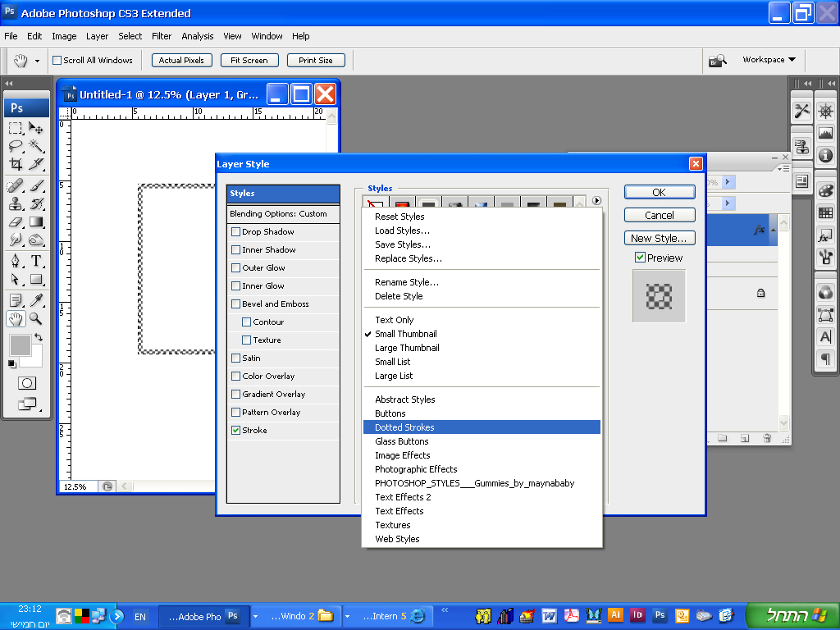
Task: Select the Eraser tool
Action: pos(15,221)
